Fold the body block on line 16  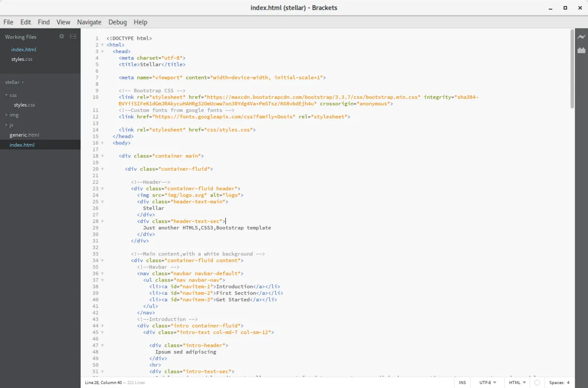pos(102,143)
